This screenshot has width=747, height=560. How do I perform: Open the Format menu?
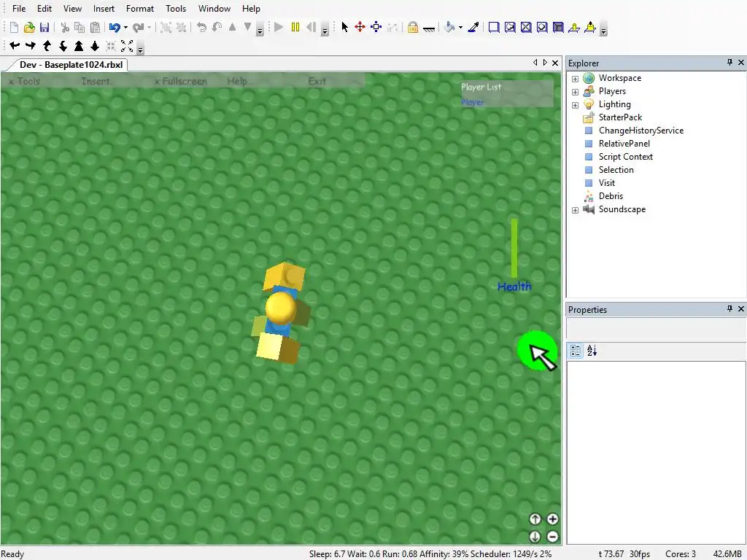(x=140, y=9)
